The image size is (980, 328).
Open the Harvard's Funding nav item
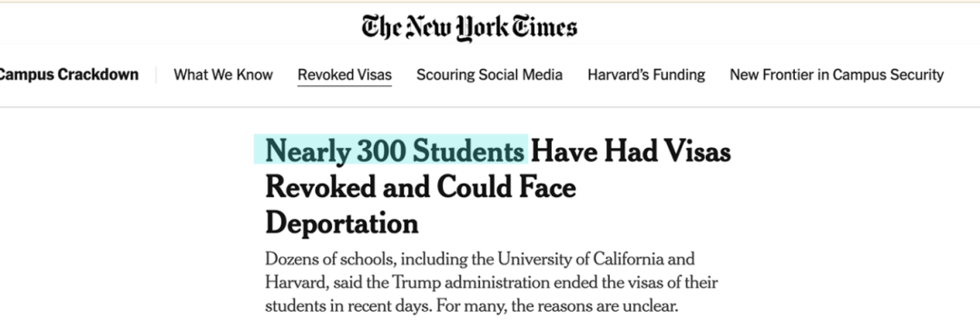(x=646, y=75)
